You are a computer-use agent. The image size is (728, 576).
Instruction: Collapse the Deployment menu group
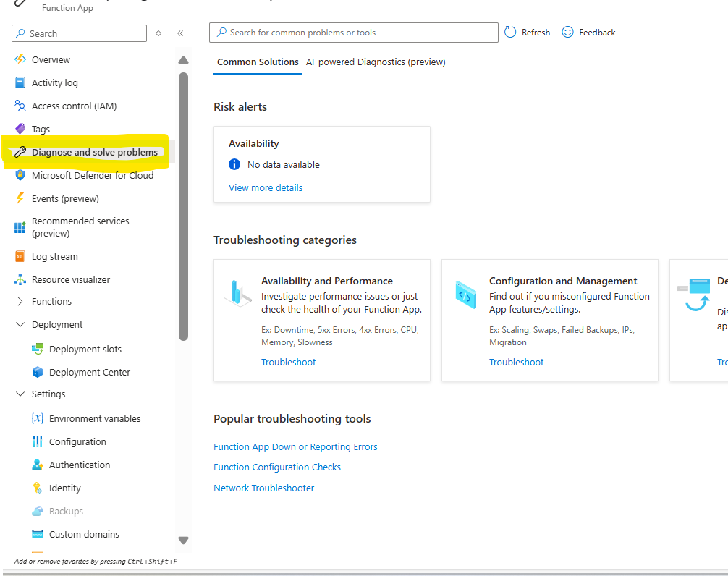(x=20, y=324)
